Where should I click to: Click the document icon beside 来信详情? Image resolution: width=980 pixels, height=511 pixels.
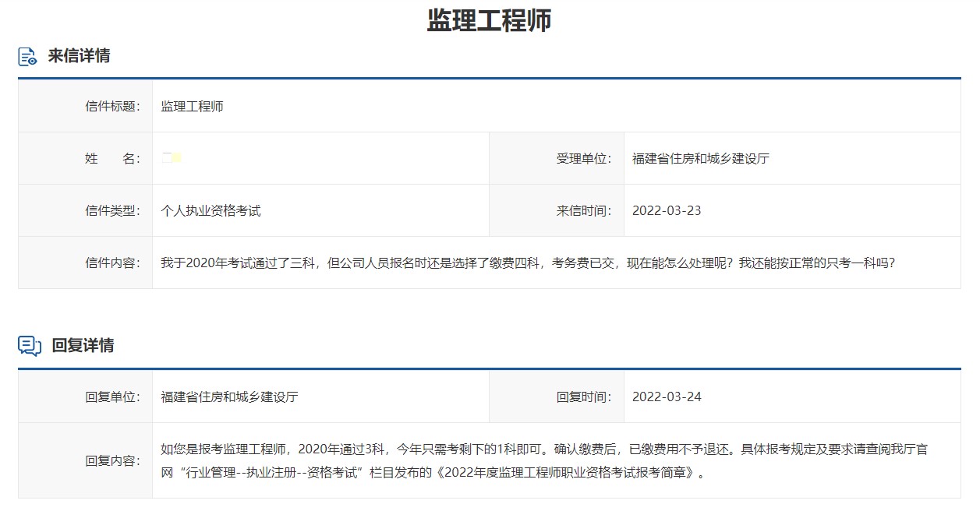pyautogui.click(x=27, y=55)
